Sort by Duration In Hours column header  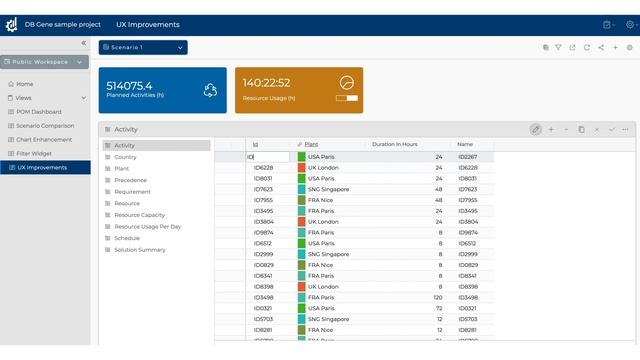coord(395,144)
